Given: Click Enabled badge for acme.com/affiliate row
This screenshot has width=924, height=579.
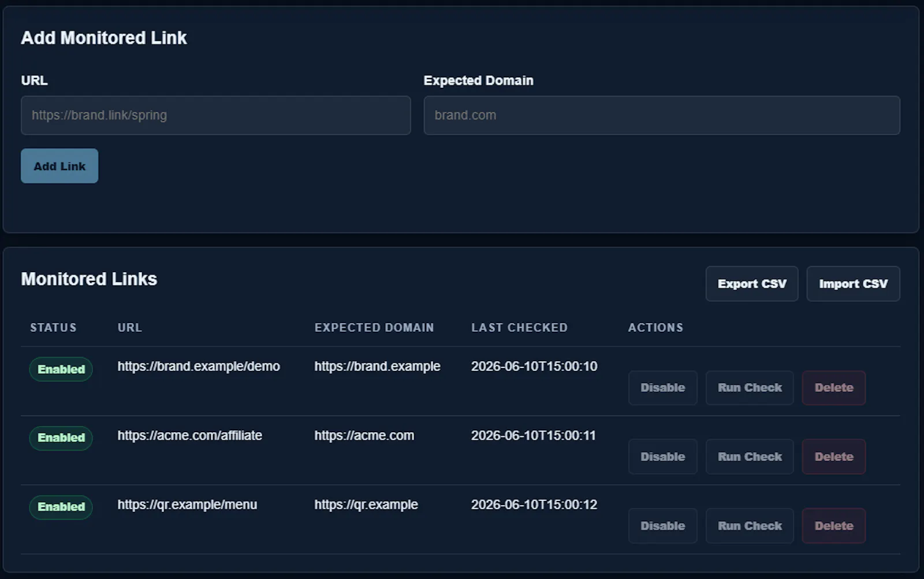Looking at the screenshot, I should [61, 438].
